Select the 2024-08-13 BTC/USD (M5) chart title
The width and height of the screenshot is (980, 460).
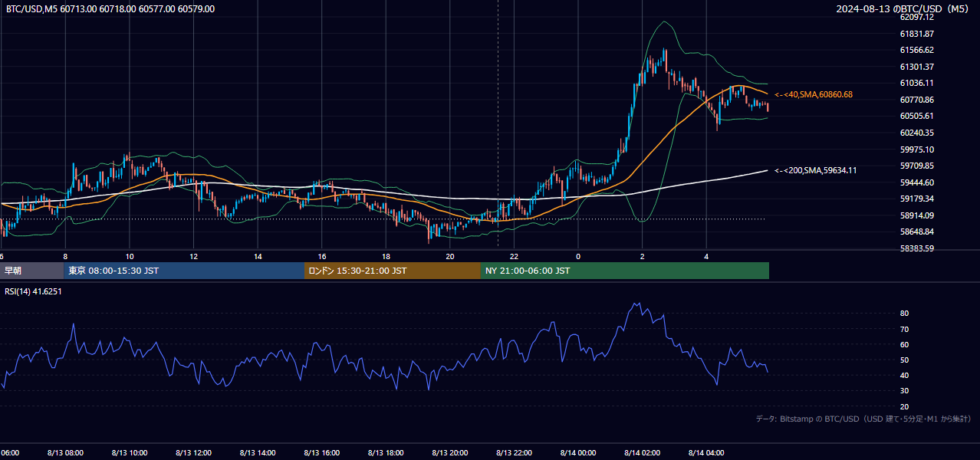[x=903, y=9]
